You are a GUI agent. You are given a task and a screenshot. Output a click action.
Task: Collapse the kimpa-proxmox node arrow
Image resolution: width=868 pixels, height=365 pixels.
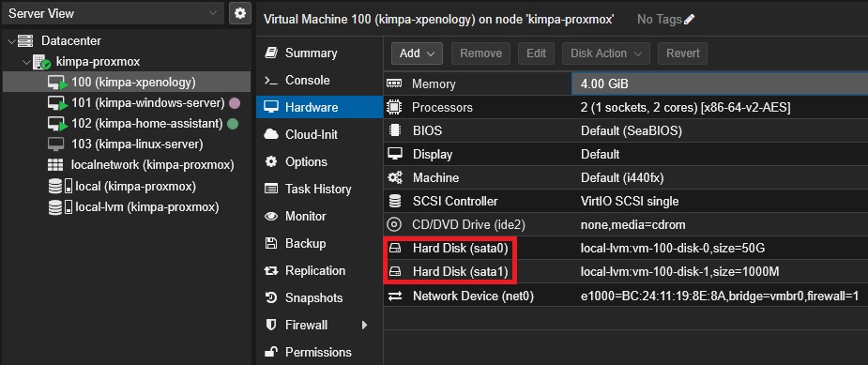pyautogui.click(x=26, y=62)
